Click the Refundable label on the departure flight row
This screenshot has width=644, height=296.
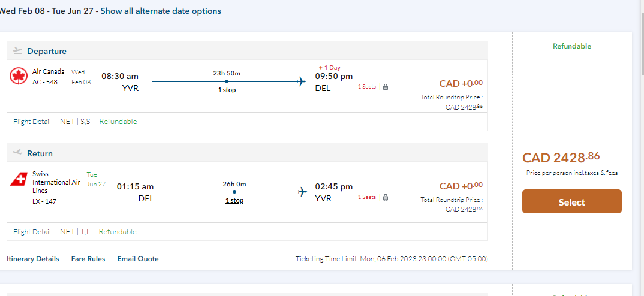[x=118, y=122]
